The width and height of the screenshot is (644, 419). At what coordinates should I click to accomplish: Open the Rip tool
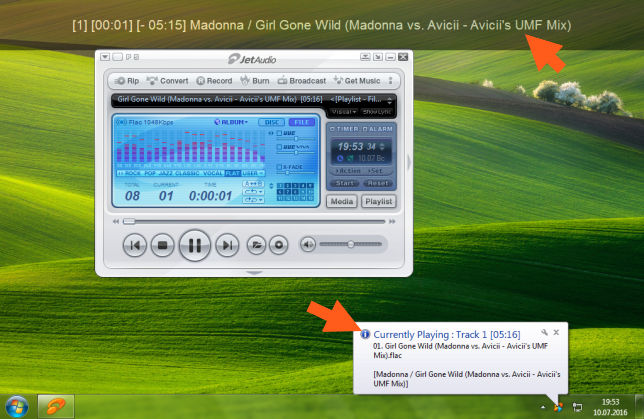pos(127,81)
